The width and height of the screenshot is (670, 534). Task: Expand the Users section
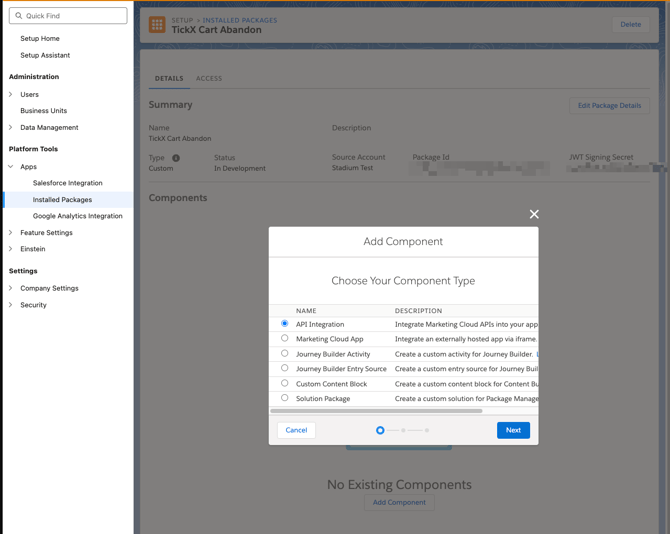coord(11,95)
